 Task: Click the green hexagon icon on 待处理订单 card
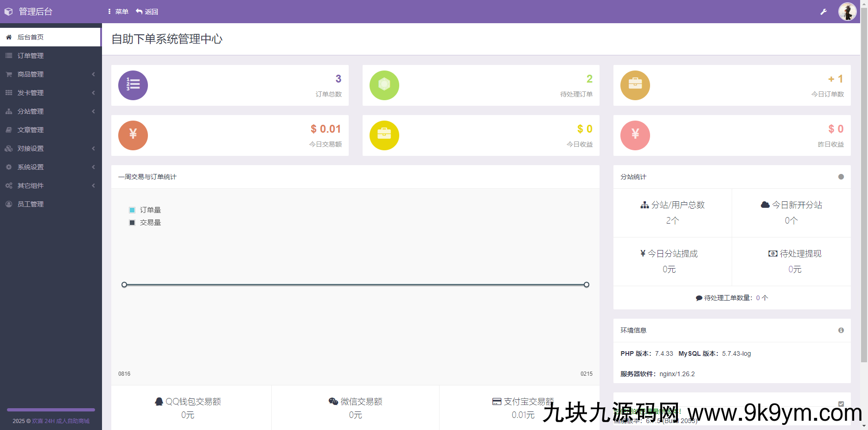pos(384,85)
